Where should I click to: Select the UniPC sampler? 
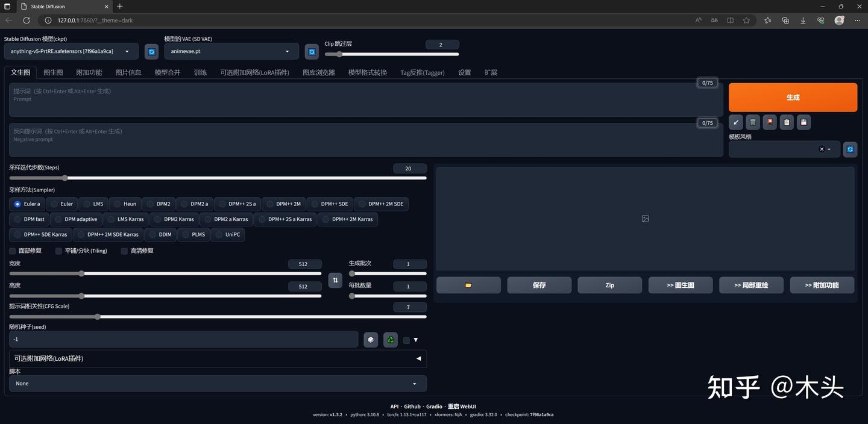click(227, 234)
